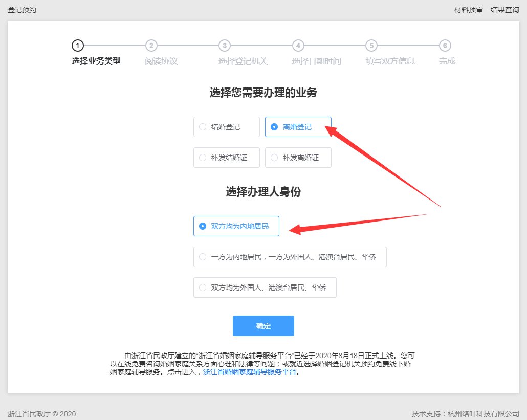Click the 选择登记机关 step label
527x420 pixels.
(243, 61)
